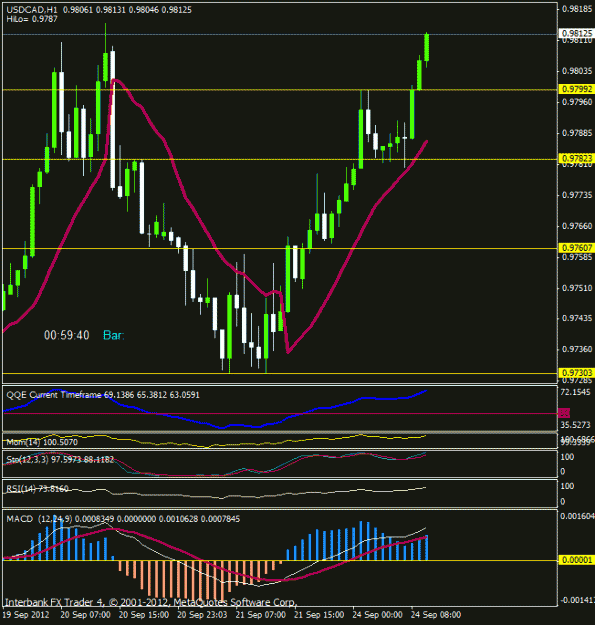Select the yellow level label 0.97992

point(577,89)
